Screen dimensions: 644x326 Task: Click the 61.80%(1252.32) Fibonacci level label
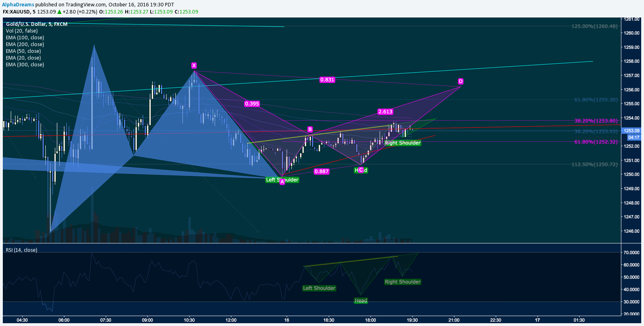596,142
